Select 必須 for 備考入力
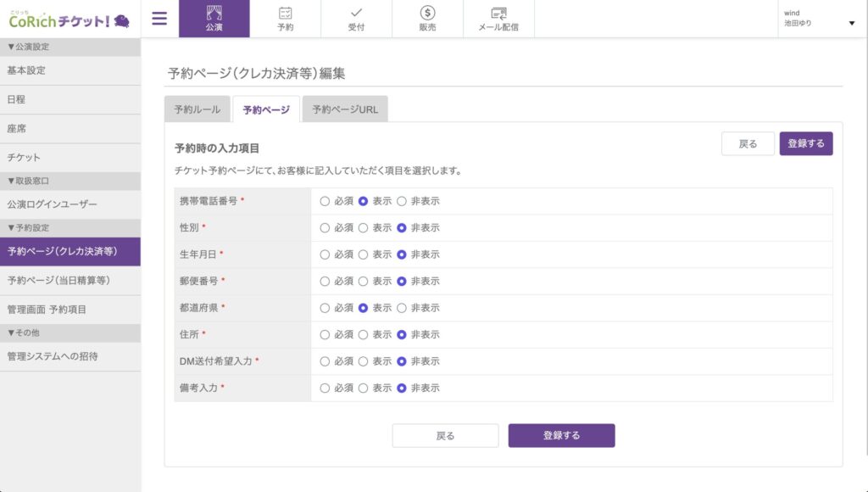Image resolution: width=868 pixels, height=492 pixels. (x=325, y=388)
